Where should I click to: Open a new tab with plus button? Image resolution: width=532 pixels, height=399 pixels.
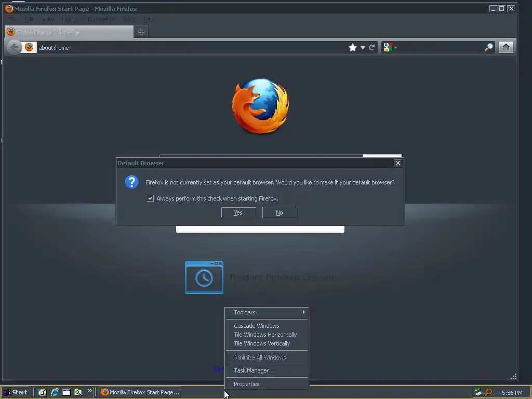[x=141, y=32]
